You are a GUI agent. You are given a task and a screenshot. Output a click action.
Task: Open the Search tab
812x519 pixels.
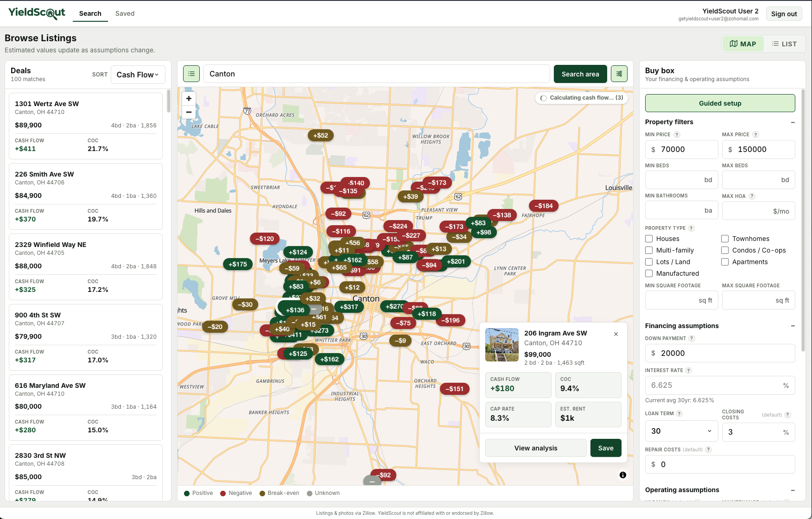[90, 13]
